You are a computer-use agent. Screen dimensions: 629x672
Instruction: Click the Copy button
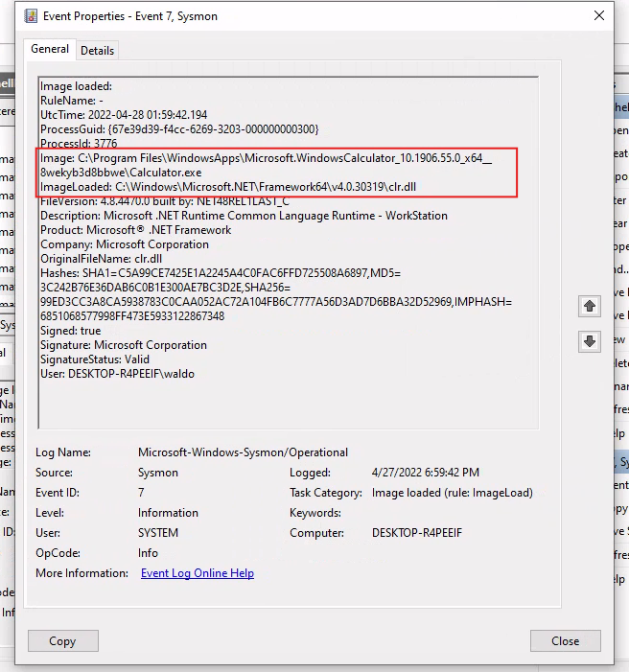pyautogui.click(x=63, y=640)
